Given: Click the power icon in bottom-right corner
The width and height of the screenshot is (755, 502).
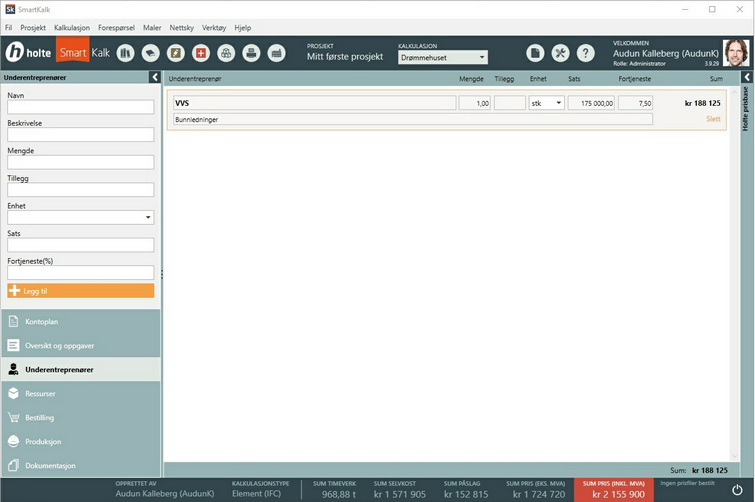Looking at the screenshot, I should coord(737,491).
